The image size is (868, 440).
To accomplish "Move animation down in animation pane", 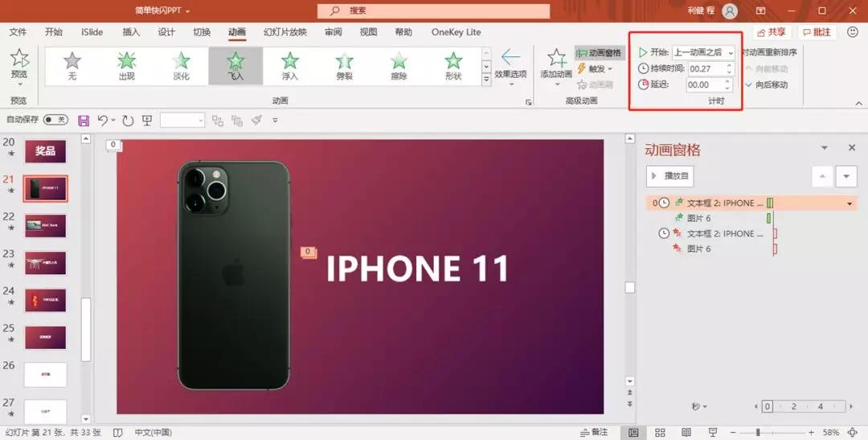I will pyautogui.click(x=845, y=176).
